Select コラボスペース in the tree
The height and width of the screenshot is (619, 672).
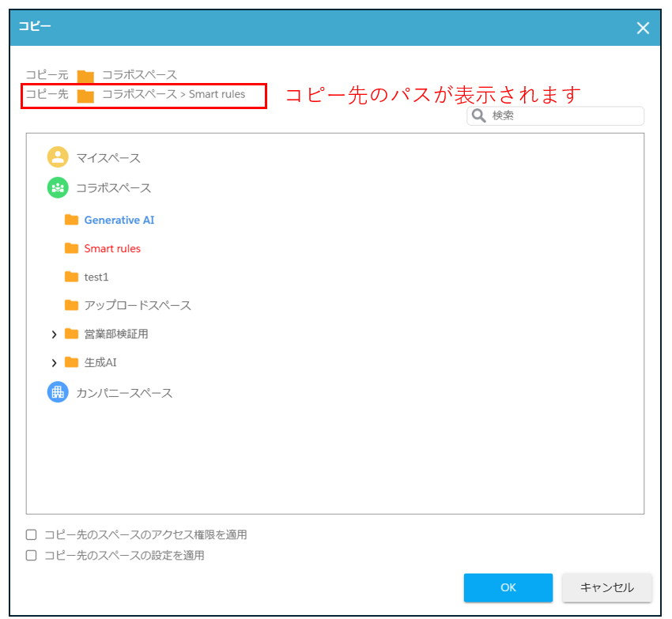(x=114, y=188)
